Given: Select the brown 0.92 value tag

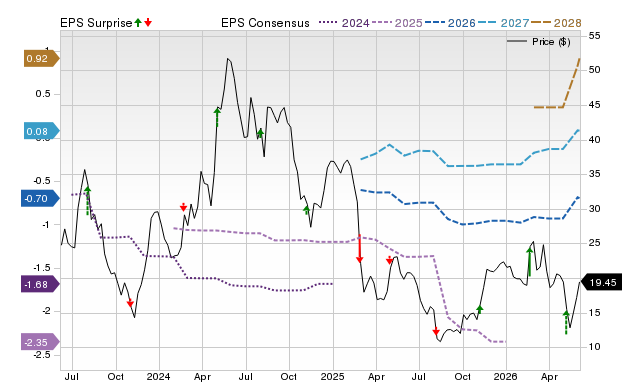Looking at the screenshot, I should pos(42,58).
